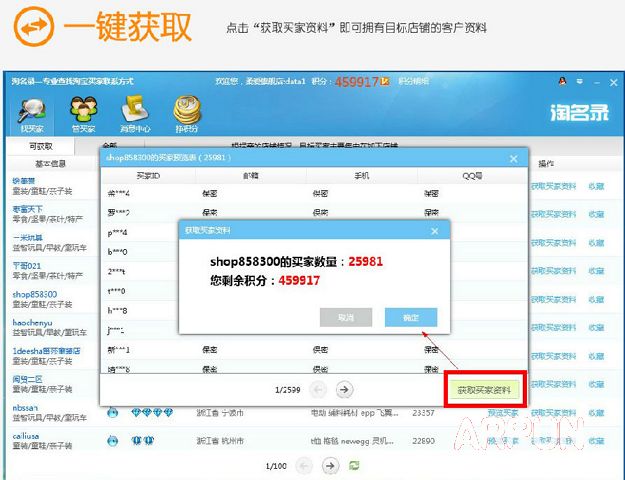This screenshot has height=480, width=625.
Task: Open shop link haochenyu
Action: [32, 323]
